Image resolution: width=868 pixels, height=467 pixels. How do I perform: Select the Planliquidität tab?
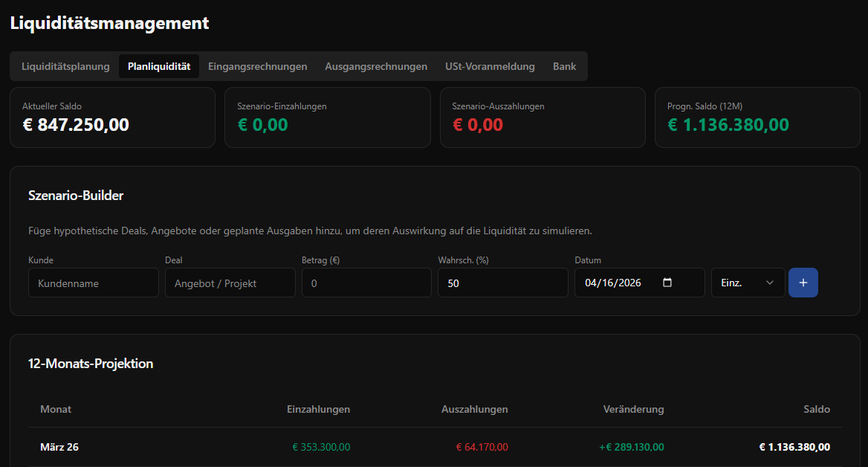(159, 66)
